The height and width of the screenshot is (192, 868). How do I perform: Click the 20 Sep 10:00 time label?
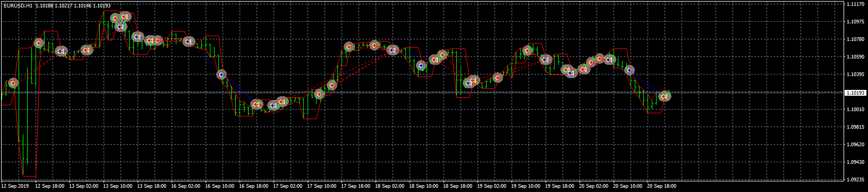pyautogui.click(x=628, y=187)
